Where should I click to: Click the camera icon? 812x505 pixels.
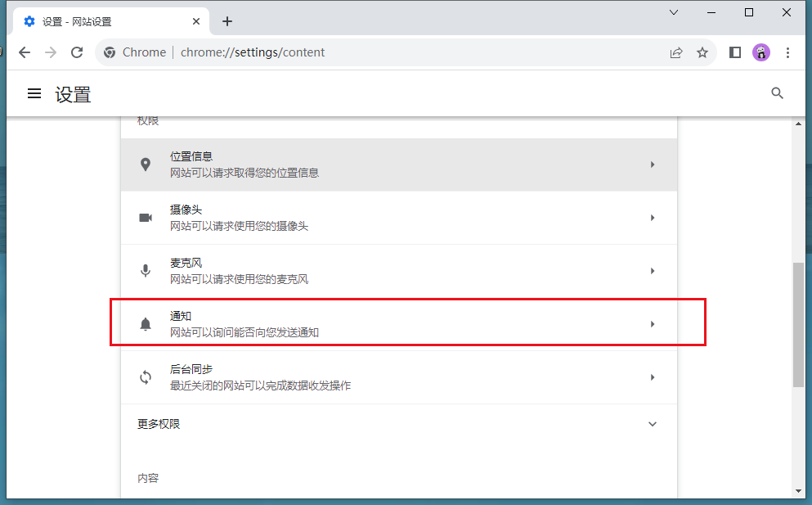[146, 217]
